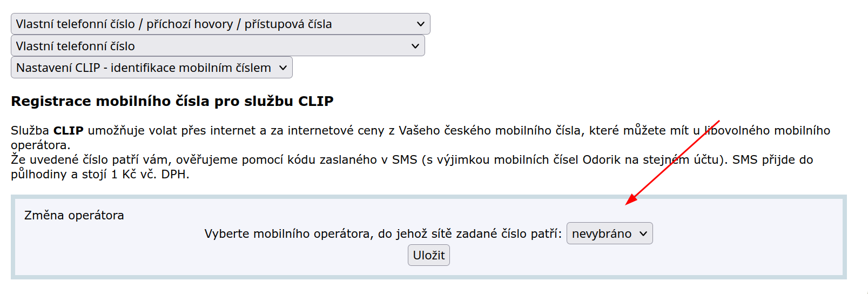Click chevron arrow of příchozí hovory dropdown
868x294 pixels.
(x=420, y=24)
